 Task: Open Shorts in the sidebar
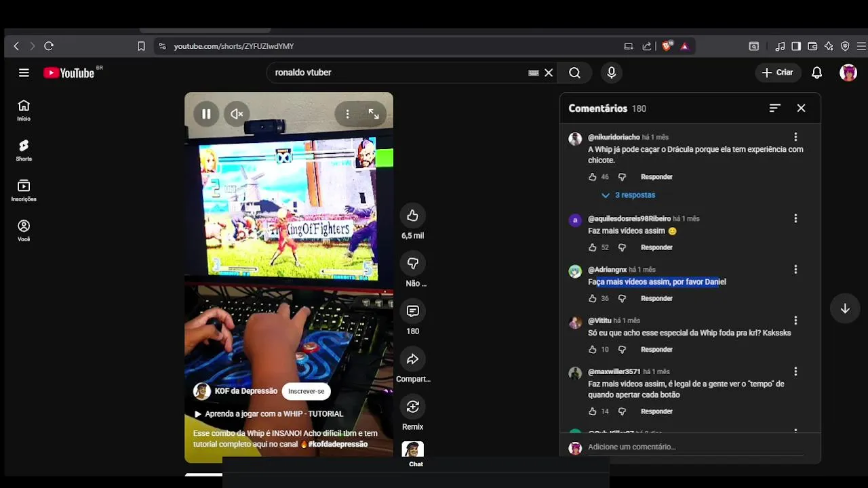click(x=24, y=150)
